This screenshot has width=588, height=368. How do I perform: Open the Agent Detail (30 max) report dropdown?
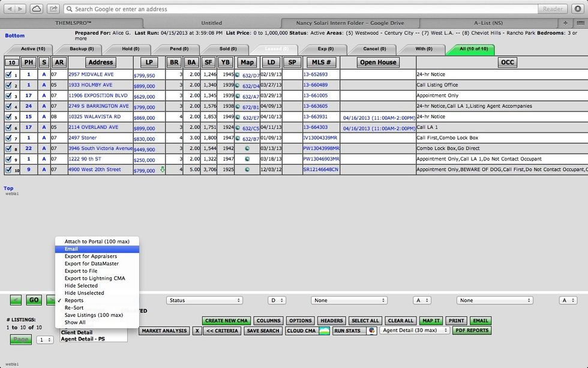tap(415, 331)
